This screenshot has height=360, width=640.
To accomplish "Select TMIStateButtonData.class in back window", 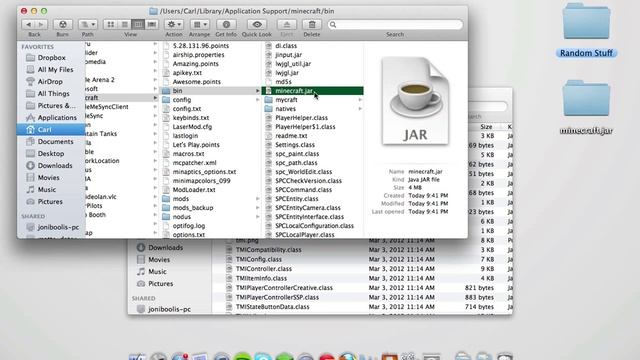I will point(272,307).
